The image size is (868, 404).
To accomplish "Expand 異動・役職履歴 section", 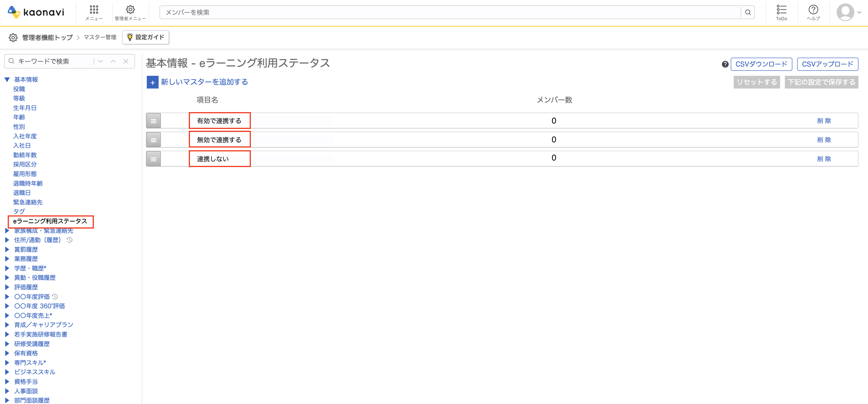I will [x=7, y=278].
